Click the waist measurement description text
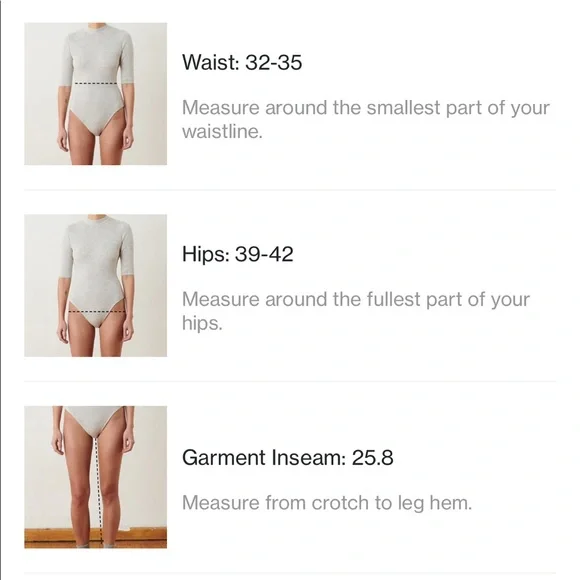This screenshot has width=580, height=580. point(365,119)
